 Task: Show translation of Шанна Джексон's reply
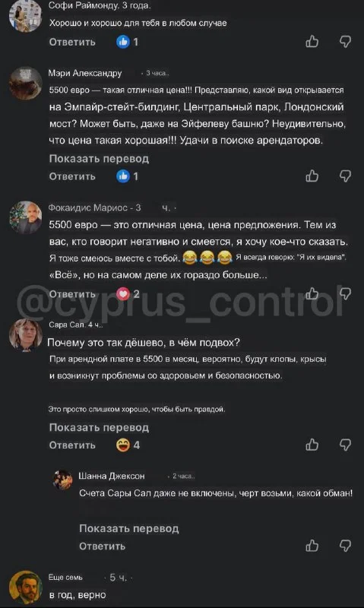[x=129, y=528]
